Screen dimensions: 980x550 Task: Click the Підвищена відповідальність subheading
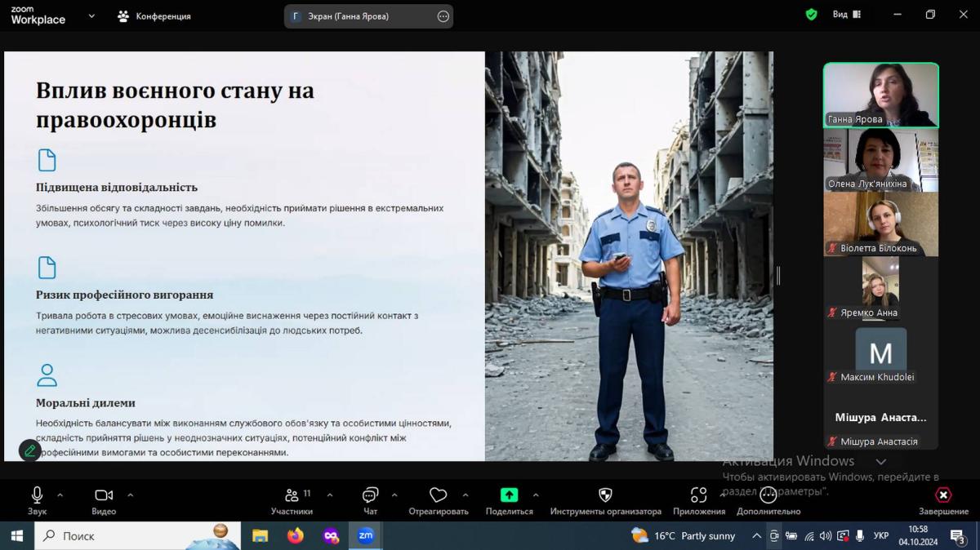click(x=117, y=188)
